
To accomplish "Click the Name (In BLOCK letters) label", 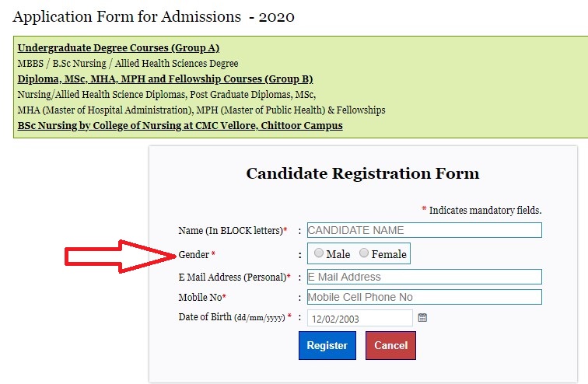I will click(230, 231).
